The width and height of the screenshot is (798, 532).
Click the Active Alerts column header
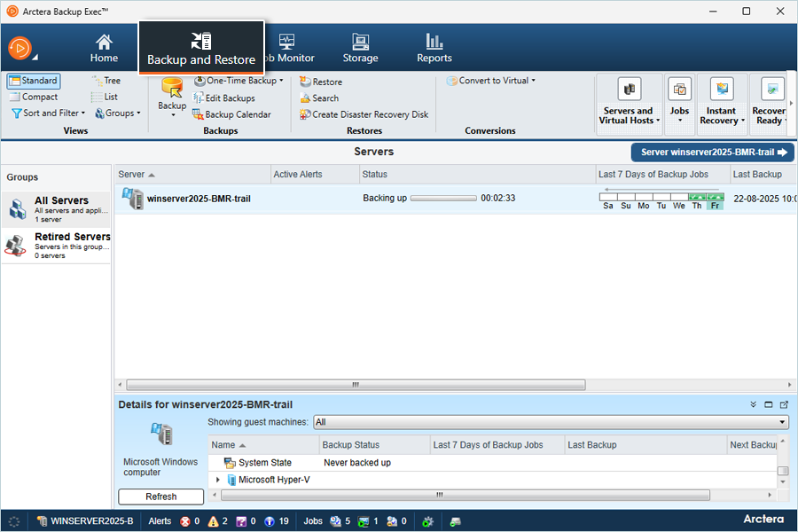315,174
